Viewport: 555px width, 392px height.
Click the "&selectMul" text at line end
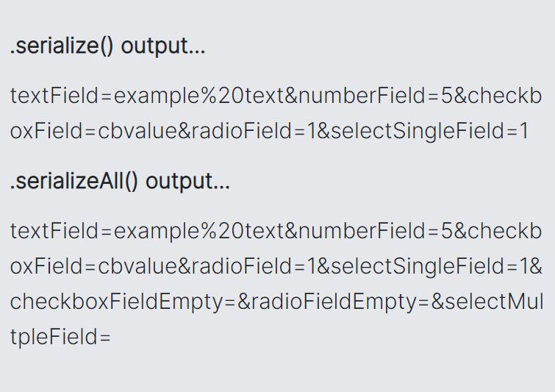click(487, 302)
